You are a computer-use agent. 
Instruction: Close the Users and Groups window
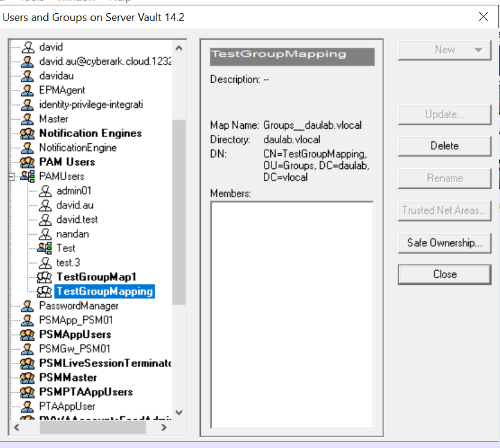[483, 17]
